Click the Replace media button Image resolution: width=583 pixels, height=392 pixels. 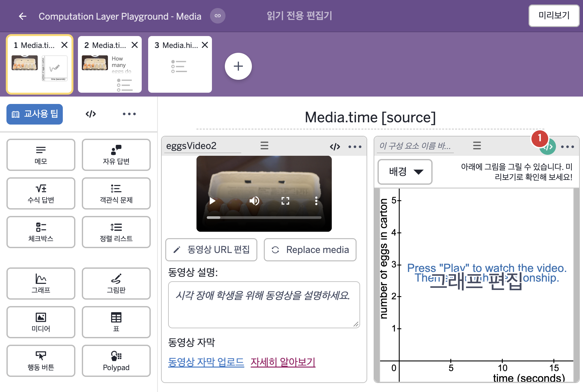[310, 250]
